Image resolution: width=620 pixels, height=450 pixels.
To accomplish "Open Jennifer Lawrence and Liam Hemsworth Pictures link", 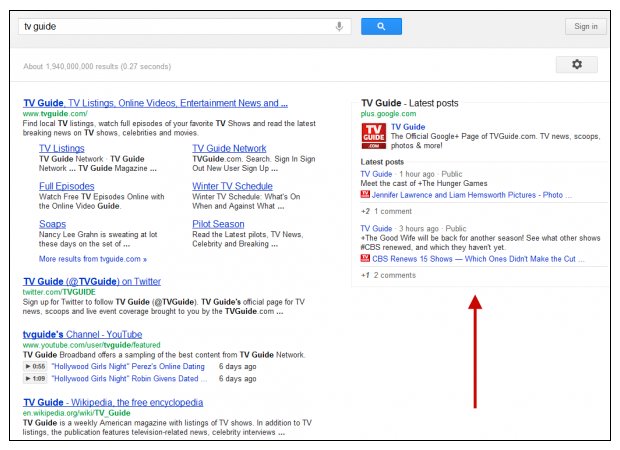I will point(471,195).
